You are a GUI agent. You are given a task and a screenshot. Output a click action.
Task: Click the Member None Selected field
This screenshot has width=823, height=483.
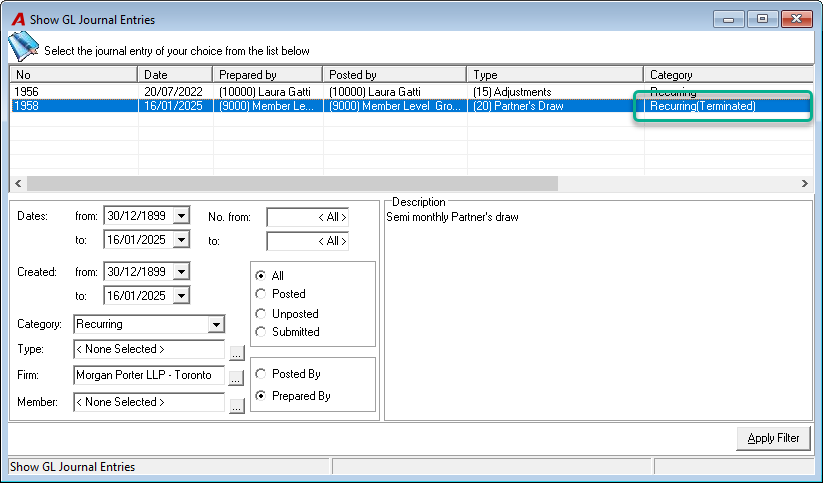point(149,402)
